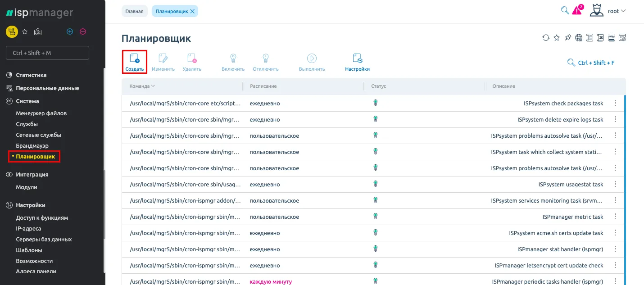Pin the page using the pushpin icon
This screenshot has width=644, height=285.
pyautogui.click(x=567, y=38)
